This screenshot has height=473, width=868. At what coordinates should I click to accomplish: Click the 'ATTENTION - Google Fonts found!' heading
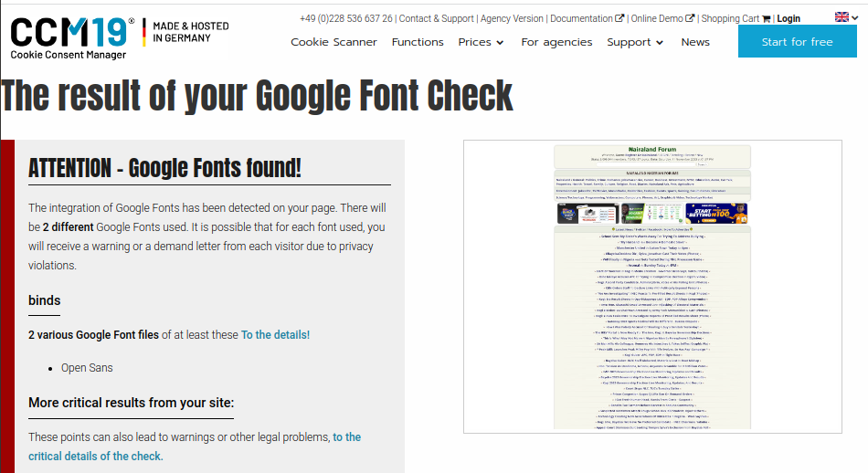[x=165, y=168]
